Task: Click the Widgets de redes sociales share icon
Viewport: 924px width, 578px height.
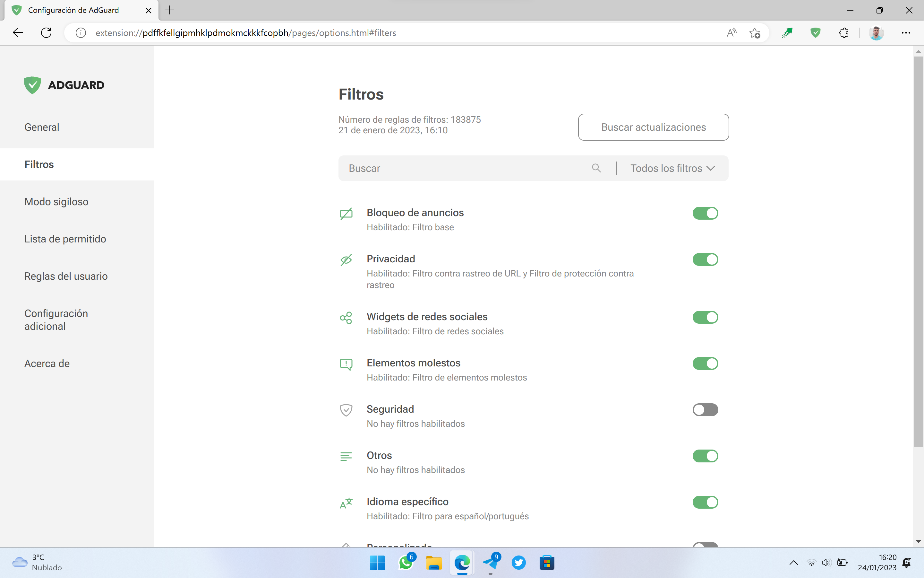Action: pos(346,317)
